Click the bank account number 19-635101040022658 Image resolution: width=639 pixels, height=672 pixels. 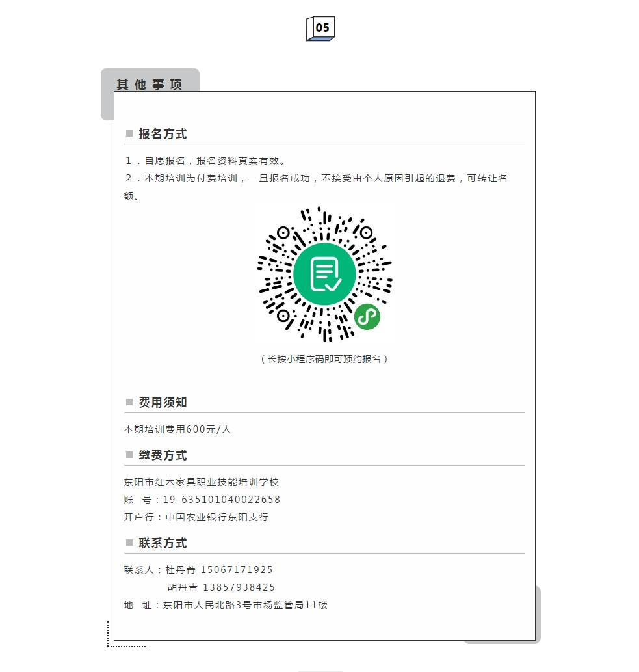pos(222,500)
